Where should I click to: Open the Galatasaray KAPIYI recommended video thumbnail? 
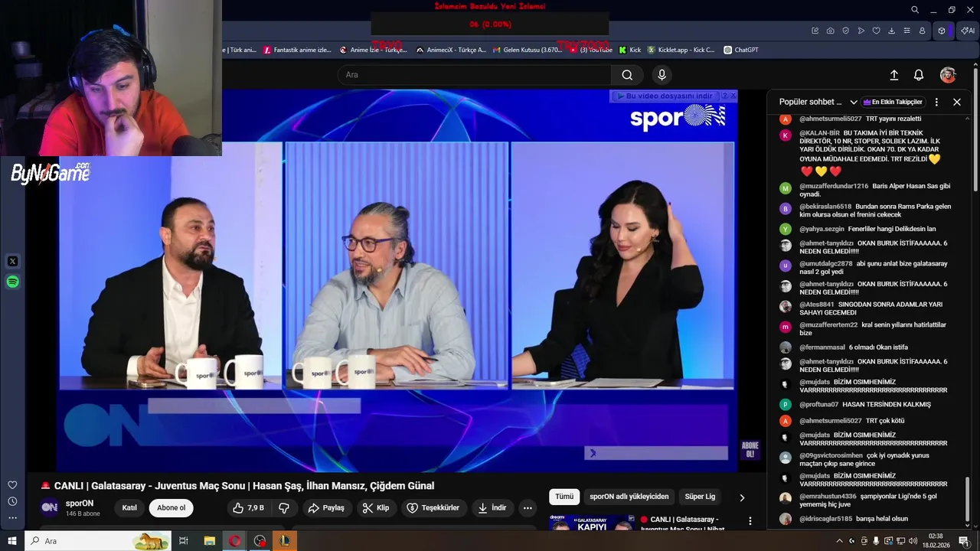pos(592,523)
